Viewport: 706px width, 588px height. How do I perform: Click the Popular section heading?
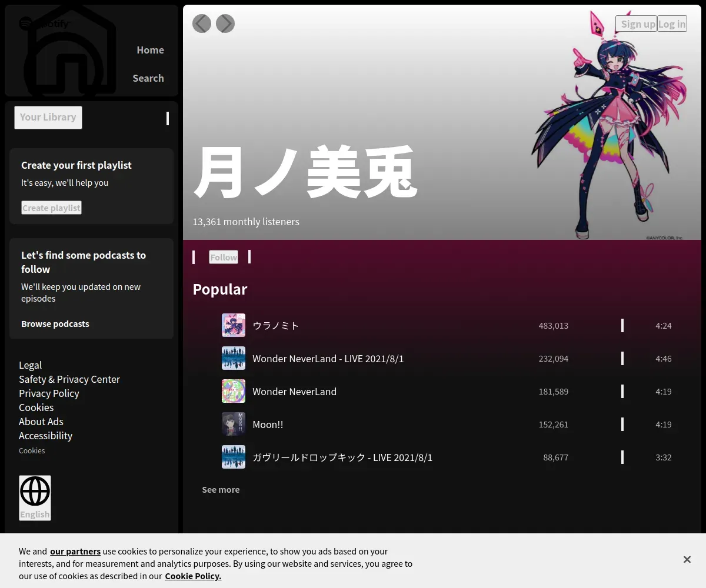click(220, 289)
